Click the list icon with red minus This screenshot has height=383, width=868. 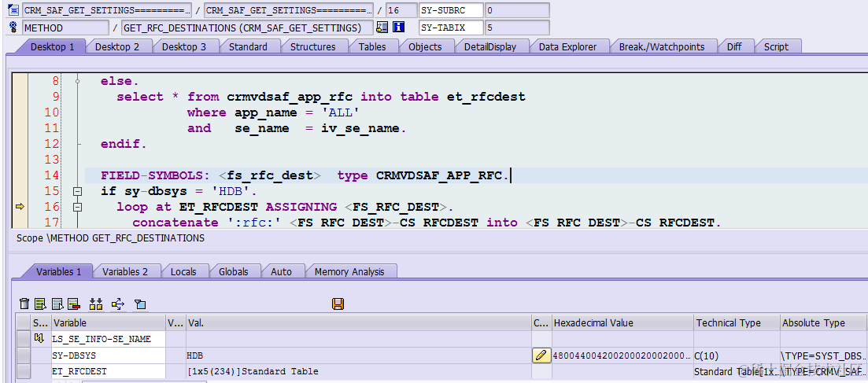tap(74, 304)
